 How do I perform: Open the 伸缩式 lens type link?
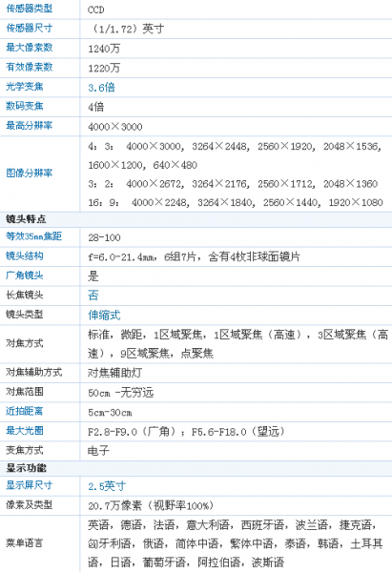tap(104, 315)
